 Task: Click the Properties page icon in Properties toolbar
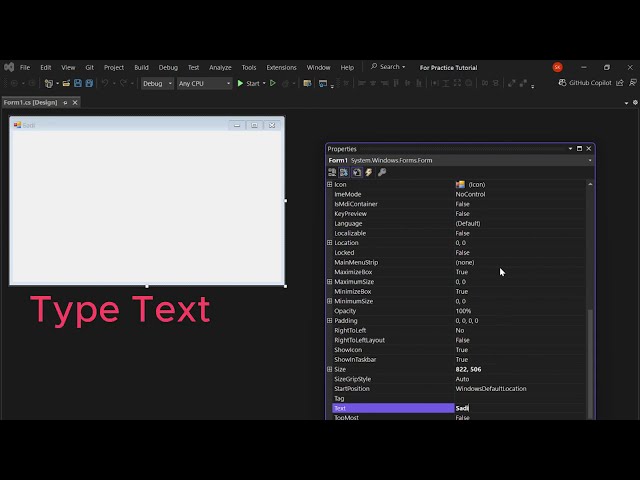tap(357, 172)
